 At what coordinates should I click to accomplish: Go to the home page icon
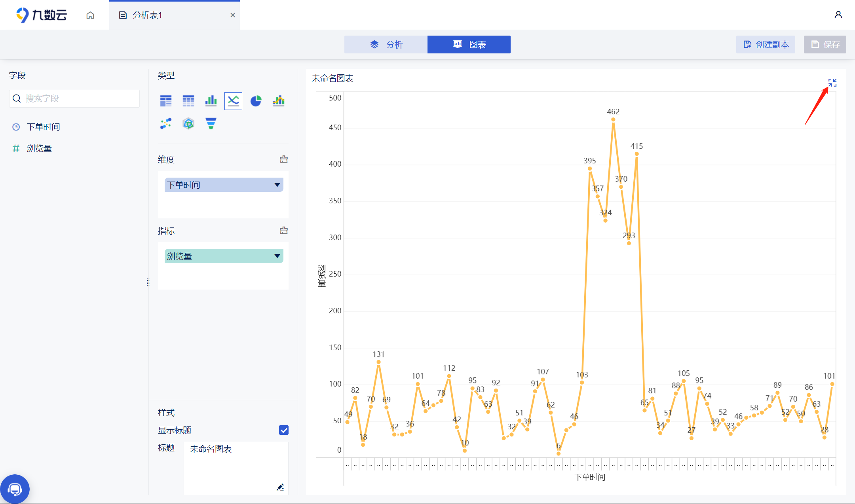point(90,15)
